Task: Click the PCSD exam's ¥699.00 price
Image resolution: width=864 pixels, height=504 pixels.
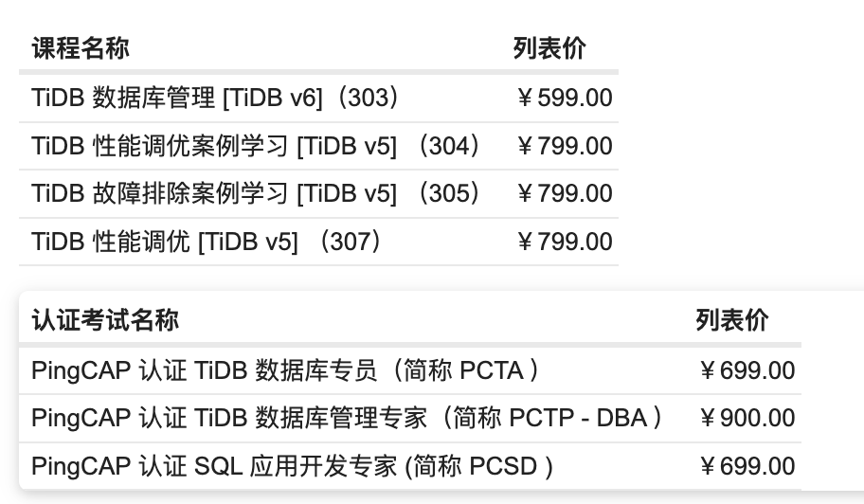Action: point(747,466)
